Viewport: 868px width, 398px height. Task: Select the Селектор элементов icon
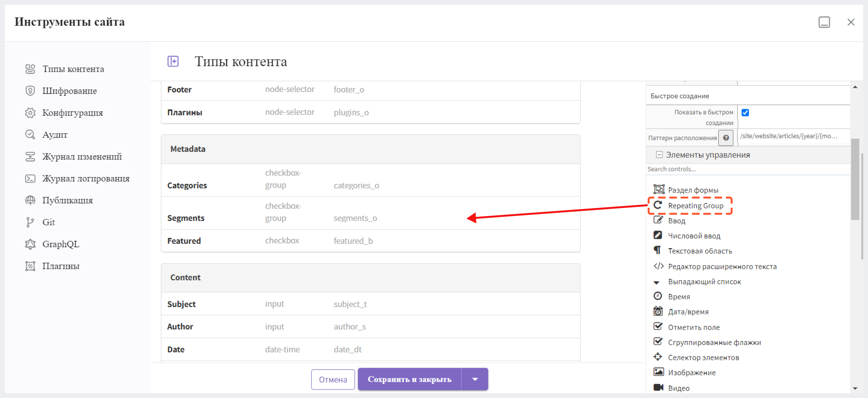click(x=658, y=357)
